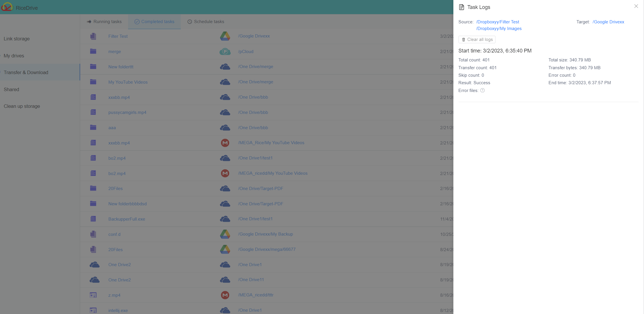This screenshot has width=644, height=314.
Task: Click the error files info icon
Action: [482, 90]
